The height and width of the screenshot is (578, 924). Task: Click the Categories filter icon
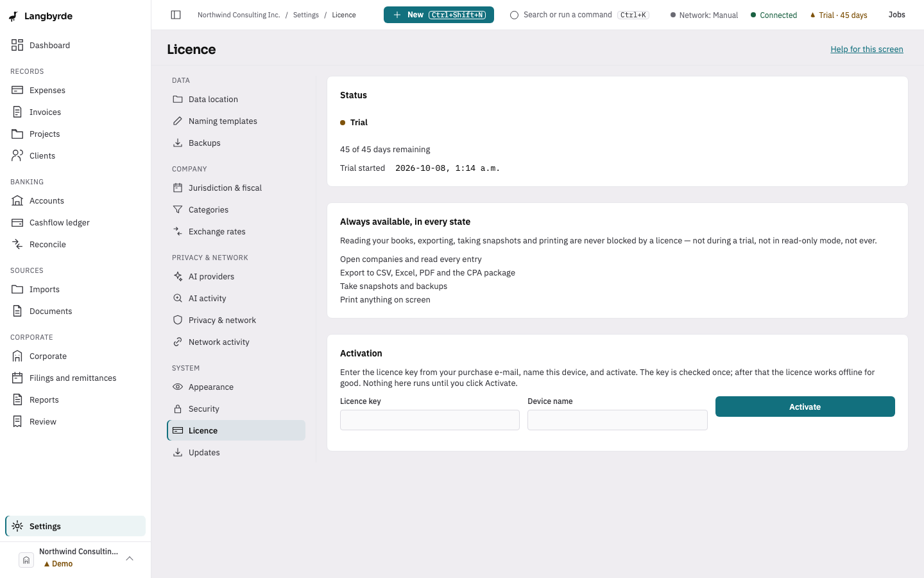click(x=178, y=209)
